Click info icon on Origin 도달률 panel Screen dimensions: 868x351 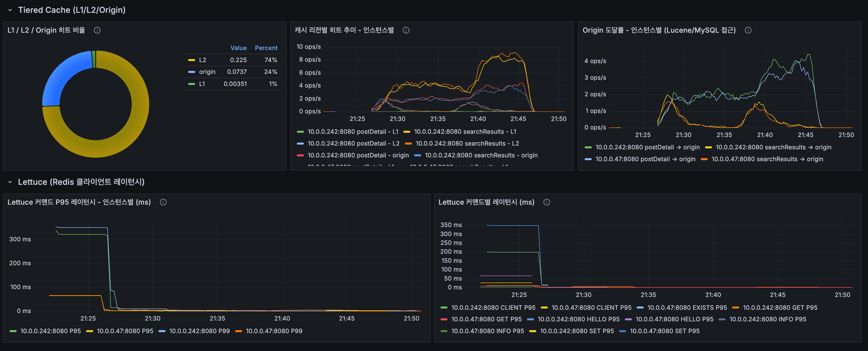tap(748, 30)
